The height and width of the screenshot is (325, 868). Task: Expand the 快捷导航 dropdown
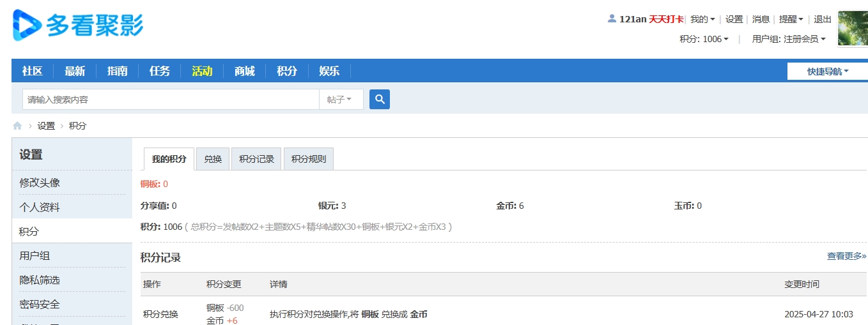pyautogui.click(x=827, y=72)
